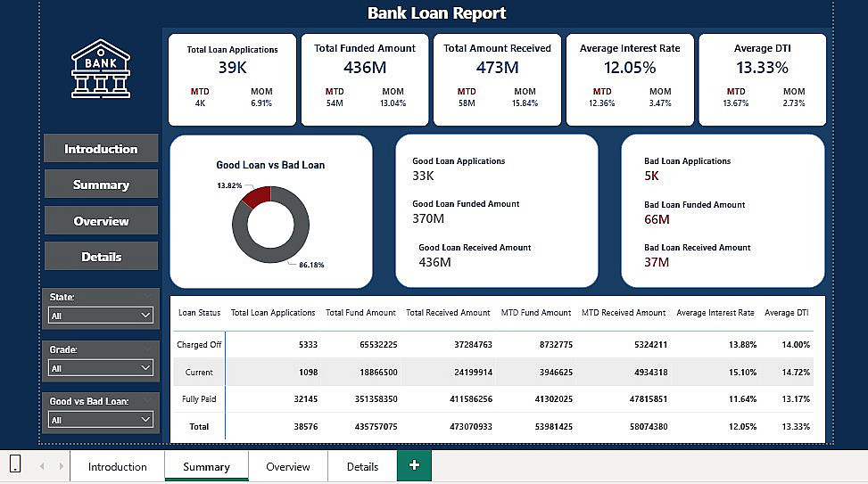Click the Total Amount Received 473M card

pyautogui.click(x=497, y=79)
